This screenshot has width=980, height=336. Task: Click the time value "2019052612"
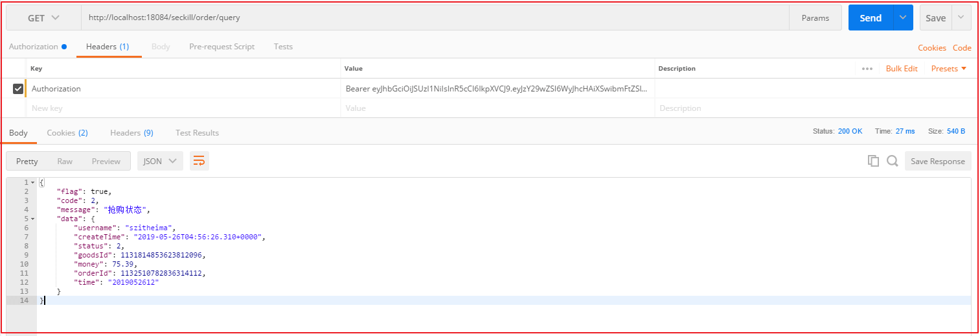click(133, 283)
